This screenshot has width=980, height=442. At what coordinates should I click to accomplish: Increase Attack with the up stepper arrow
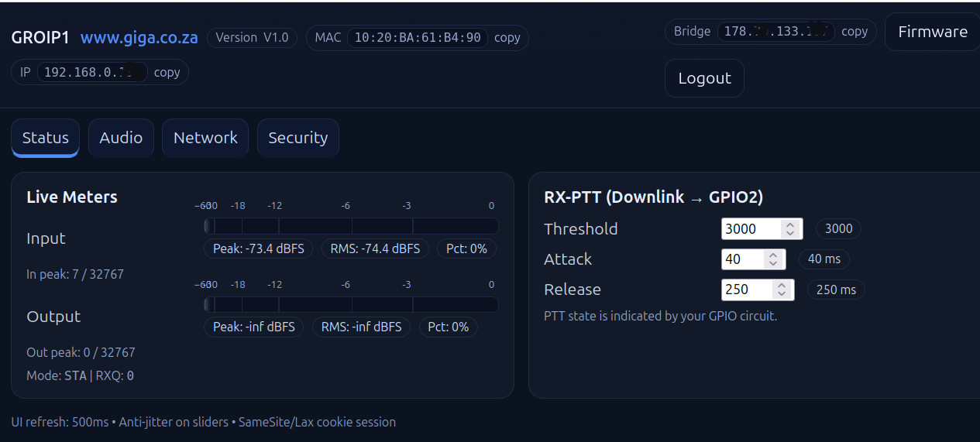772,255
